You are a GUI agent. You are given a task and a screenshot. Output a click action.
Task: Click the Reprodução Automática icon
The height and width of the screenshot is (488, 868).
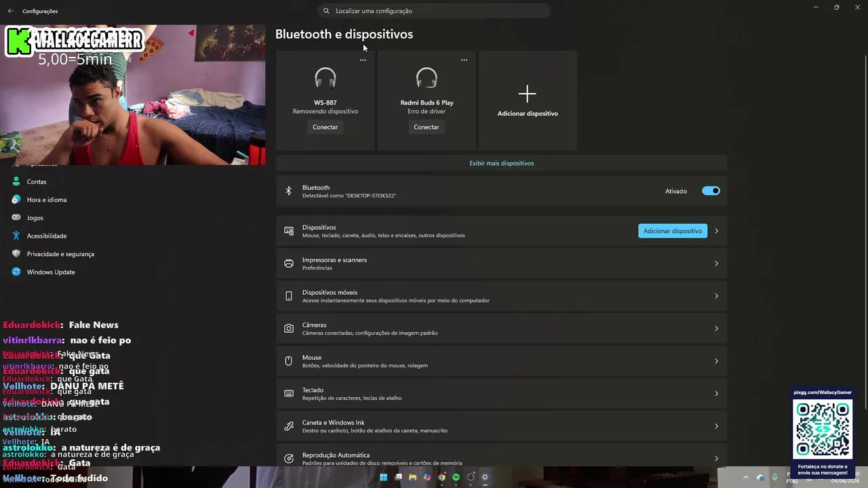click(289, 459)
